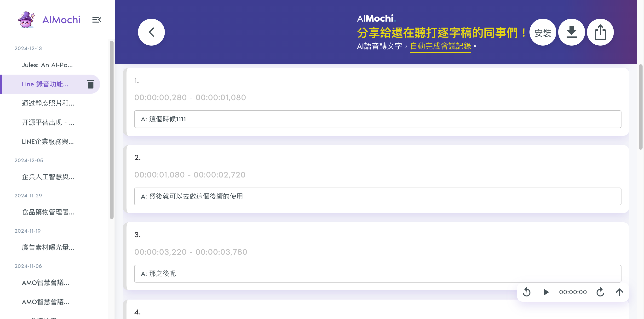Viewport: 644px width, 319px height.
Task: Click the 那之後呢 transcript text box
Action: (x=378, y=273)
